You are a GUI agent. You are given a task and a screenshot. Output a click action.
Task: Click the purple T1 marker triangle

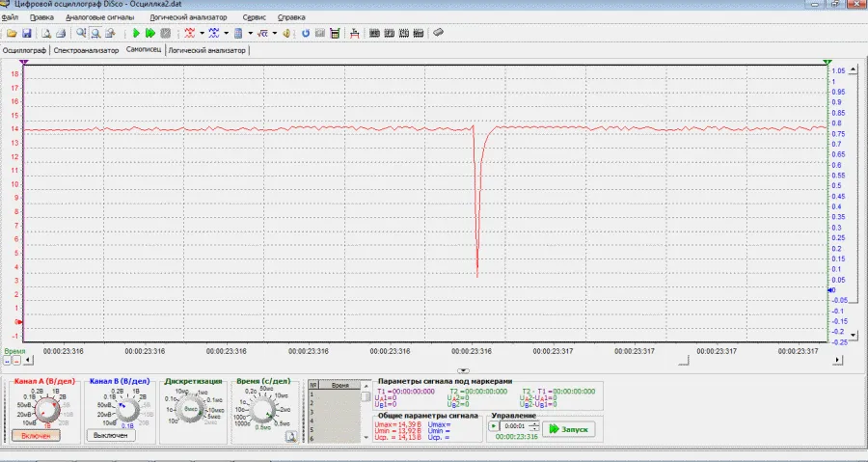coord(23,63)
